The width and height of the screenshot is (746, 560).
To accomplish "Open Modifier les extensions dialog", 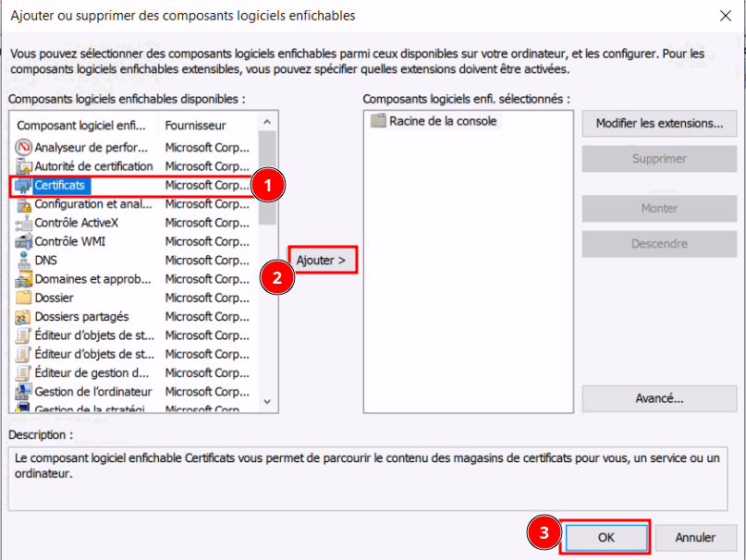I will (x=658, y=124).
